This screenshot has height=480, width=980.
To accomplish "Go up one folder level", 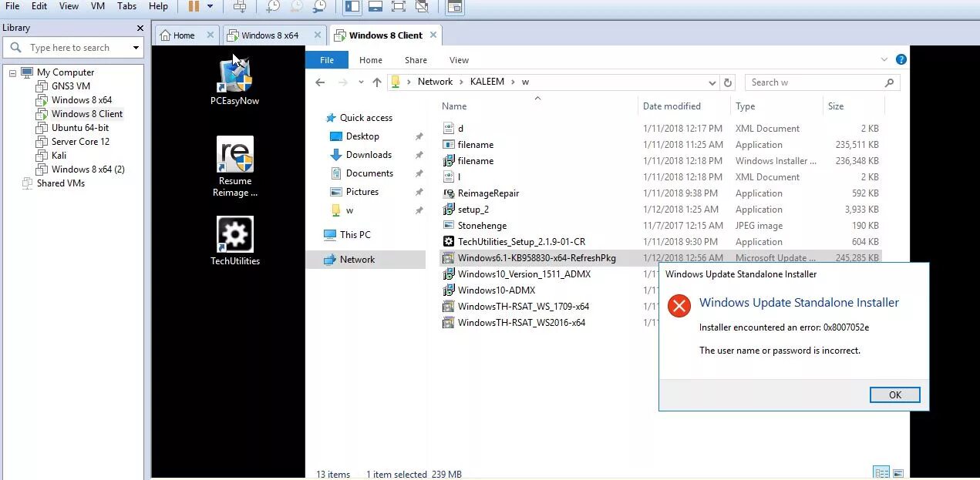I will pos(377,82).
